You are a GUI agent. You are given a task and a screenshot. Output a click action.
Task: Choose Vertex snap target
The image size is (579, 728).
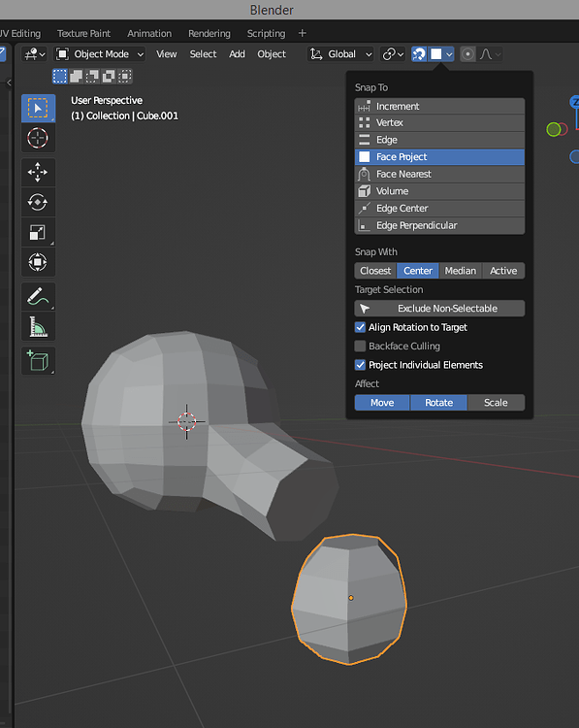click(x=439, y=123)
